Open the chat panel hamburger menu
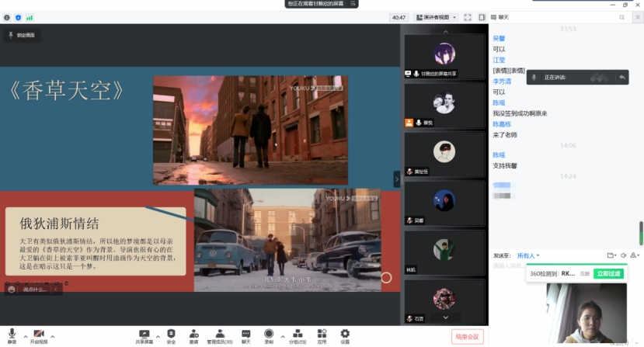This screenshot has height=347, width=644. pos(638,17)
